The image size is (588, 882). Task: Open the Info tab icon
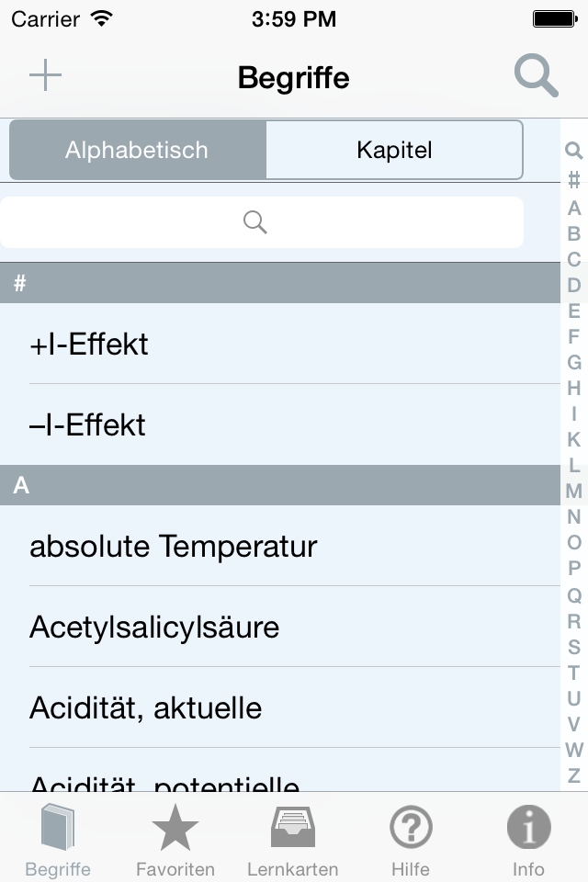[528, 839]
